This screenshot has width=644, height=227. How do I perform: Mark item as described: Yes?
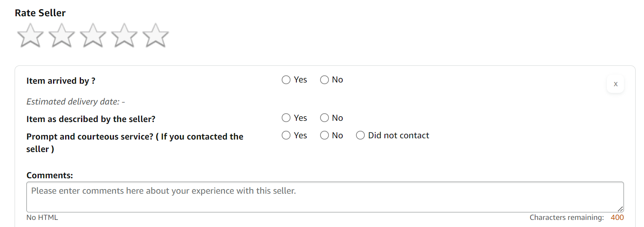[x=286, y=118]
